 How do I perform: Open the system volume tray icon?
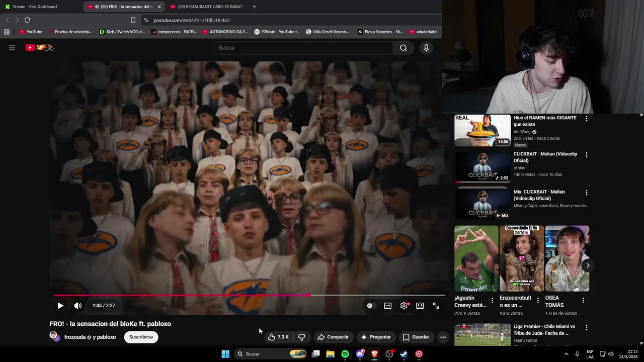[611, 354]
